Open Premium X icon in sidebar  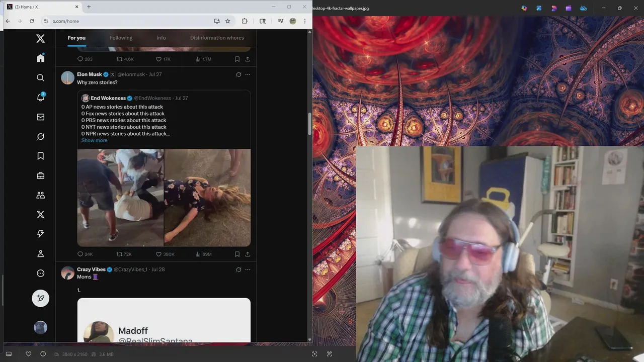point(41,215)
